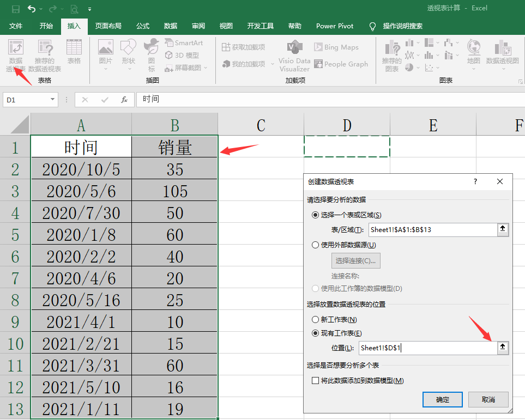
Task: Click the Insert Function fx icon
Action: [124, 100]
